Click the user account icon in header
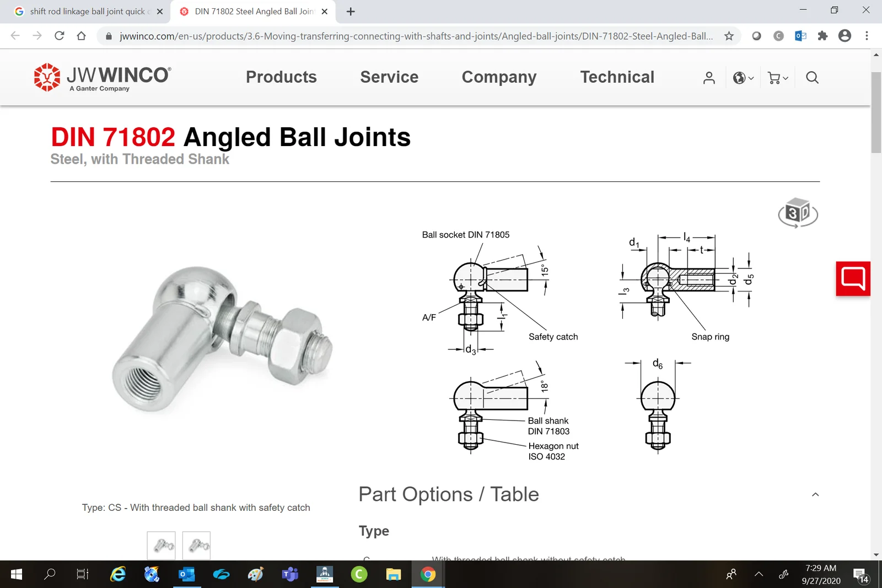Image resolution: width=882 pixels, height=588 pixels. 709,78
